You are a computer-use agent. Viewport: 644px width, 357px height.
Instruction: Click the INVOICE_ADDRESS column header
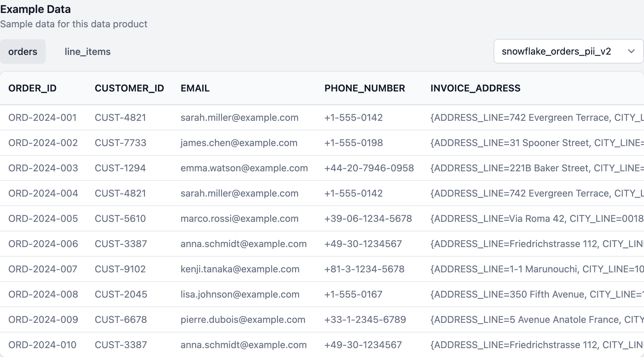click(475, 88)
